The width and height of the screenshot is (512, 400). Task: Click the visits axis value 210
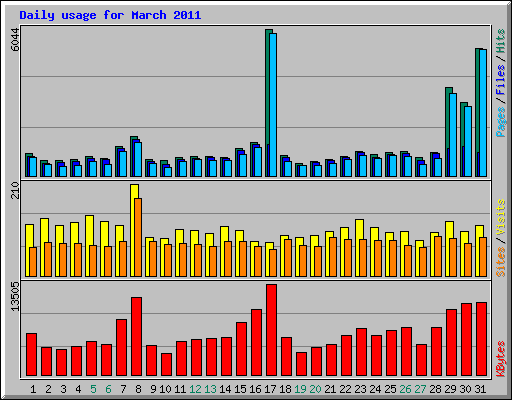click(x=15, y=190)
